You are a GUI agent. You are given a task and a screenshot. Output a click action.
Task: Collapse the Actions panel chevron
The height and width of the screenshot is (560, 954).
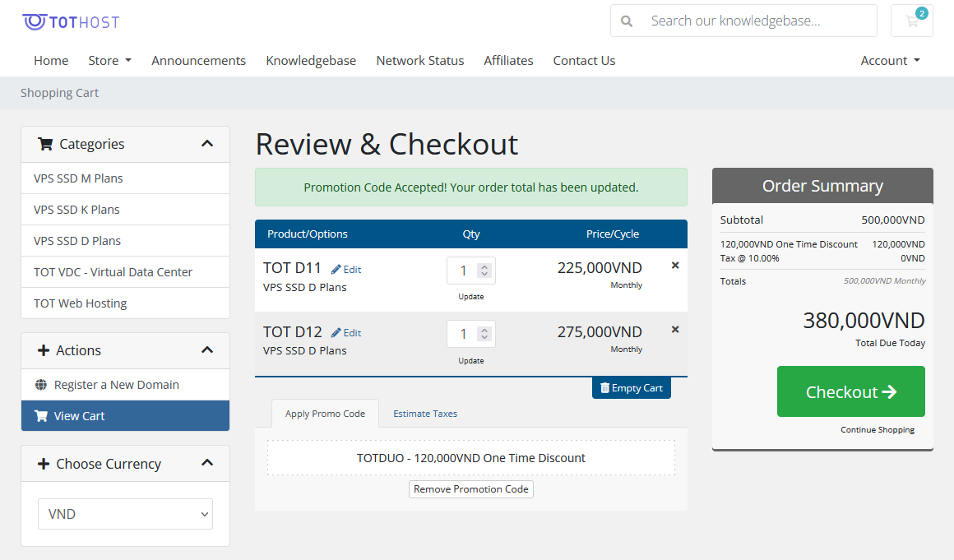207,350
